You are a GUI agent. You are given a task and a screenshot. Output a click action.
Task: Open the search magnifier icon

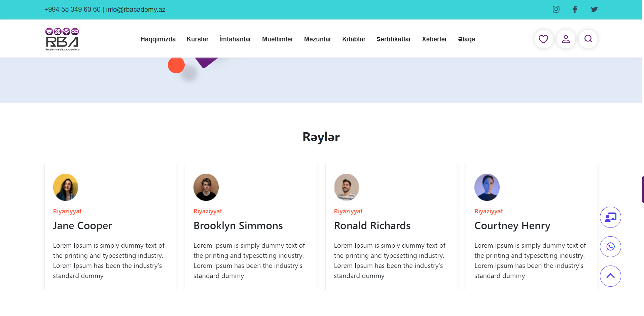click(x=588, y=39)
